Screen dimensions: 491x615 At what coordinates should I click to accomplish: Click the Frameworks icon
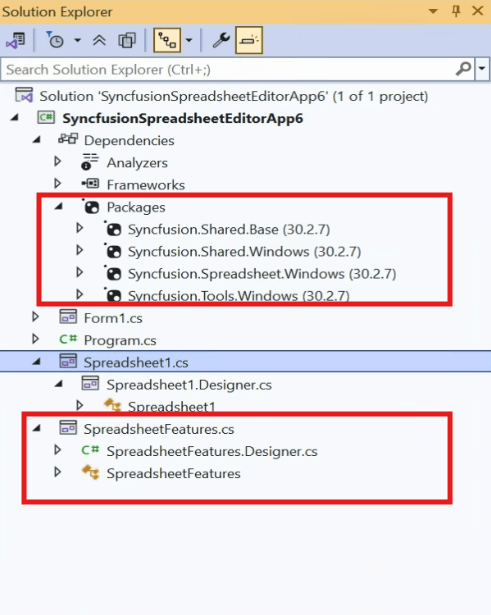pyautogui.click(x=90, y=183)
